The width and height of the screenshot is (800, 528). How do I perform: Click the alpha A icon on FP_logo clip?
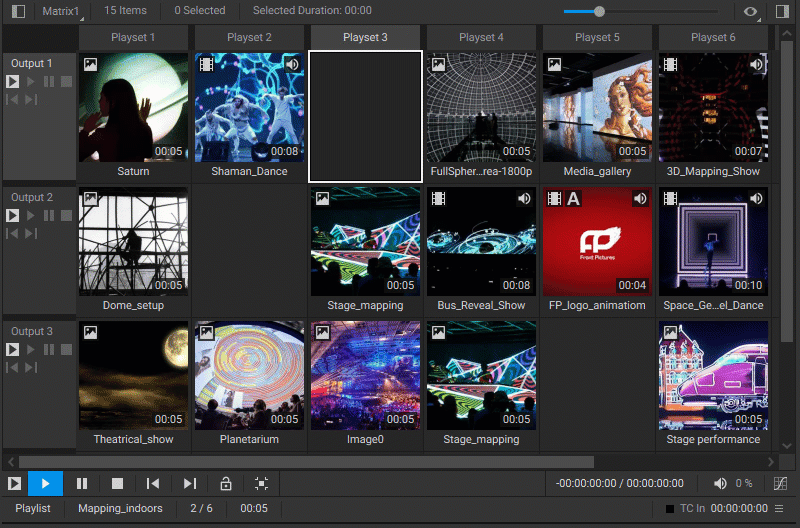(573, 198)
